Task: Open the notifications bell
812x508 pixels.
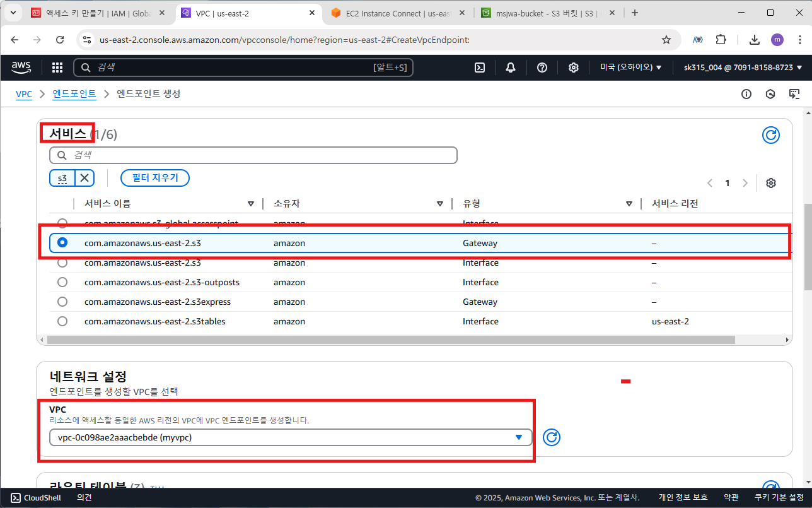Action: point(511,68)
